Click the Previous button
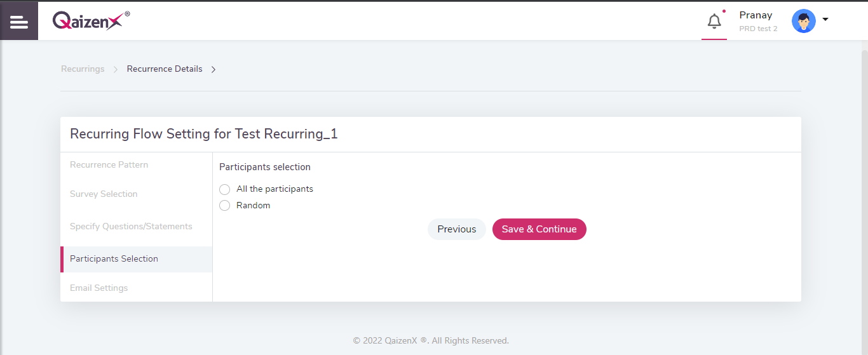868x355 pixels. click(x=456, y=229)
